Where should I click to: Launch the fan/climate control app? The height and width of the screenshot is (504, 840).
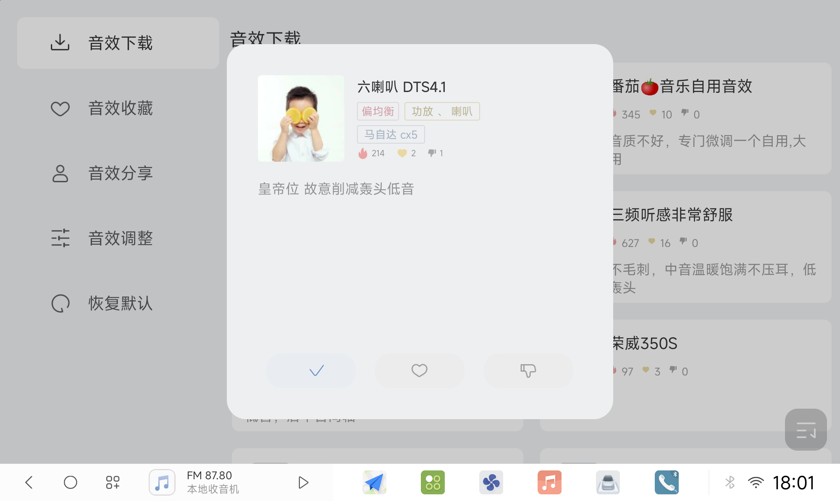point(491,482)
